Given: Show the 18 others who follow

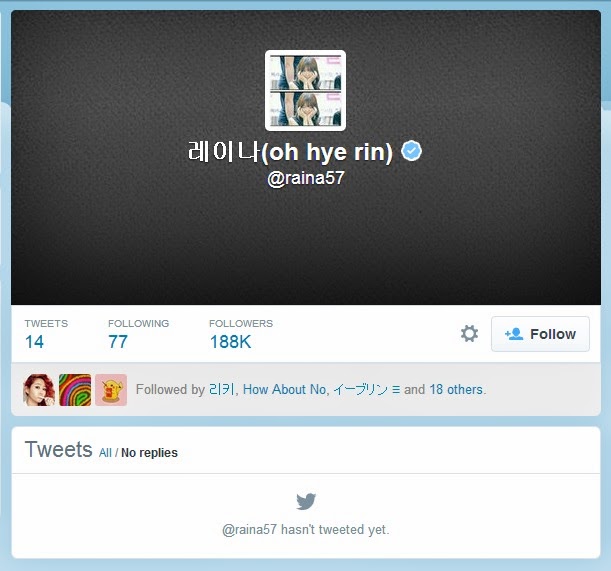Looking at the screenshot, I should 456,389.
